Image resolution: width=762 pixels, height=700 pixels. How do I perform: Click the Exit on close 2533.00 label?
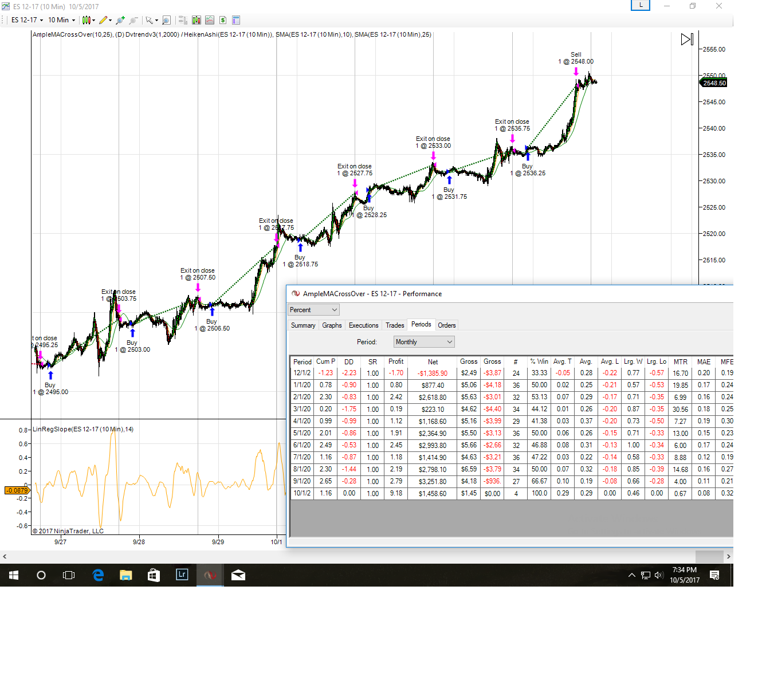point(433,142)
